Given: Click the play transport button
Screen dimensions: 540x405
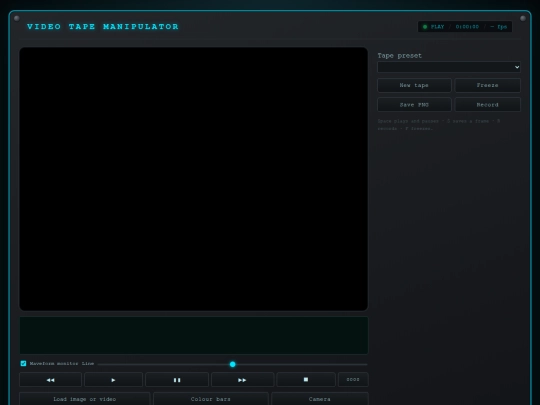Looking at the screenshot, I should pos(113,380).
